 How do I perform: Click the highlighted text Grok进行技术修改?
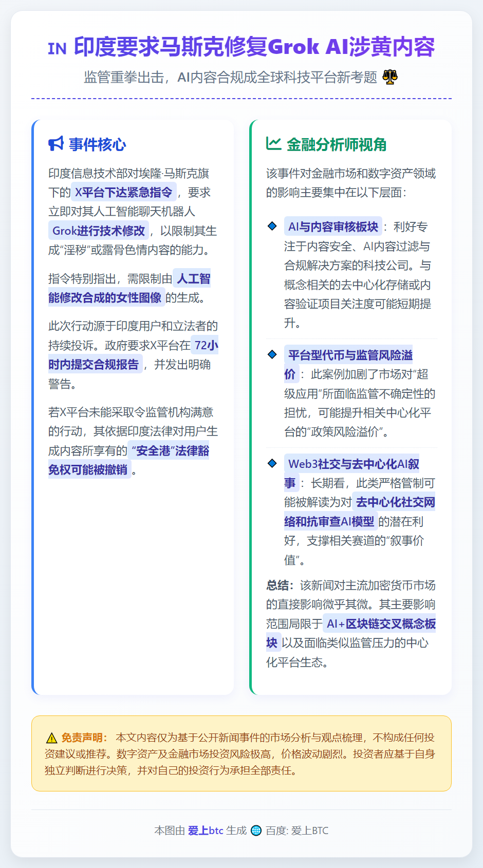tap(99, 231)
